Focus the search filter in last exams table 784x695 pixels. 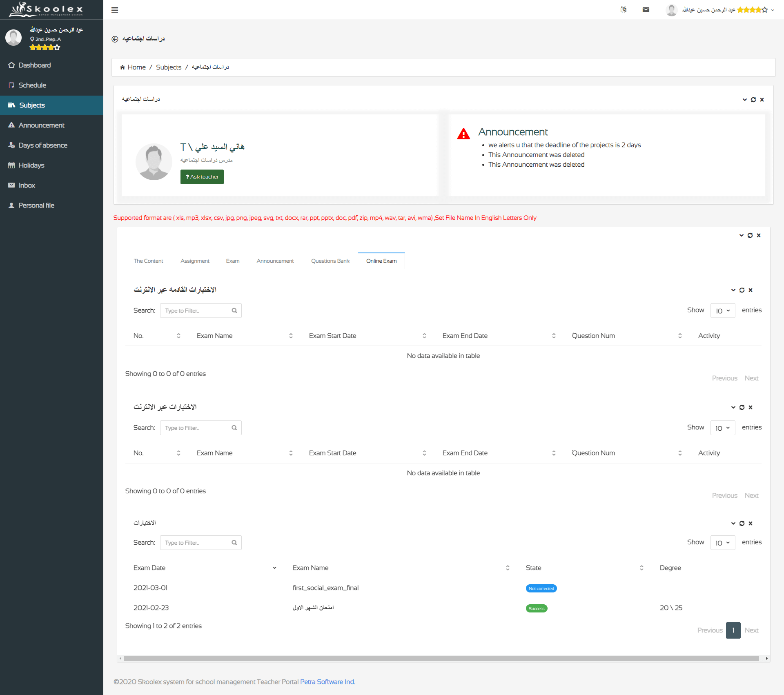tap(200, 543)
